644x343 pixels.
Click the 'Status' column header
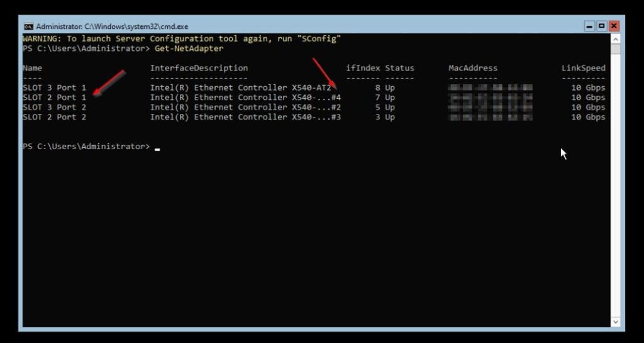pyautogui.click(x=399, y=68)
